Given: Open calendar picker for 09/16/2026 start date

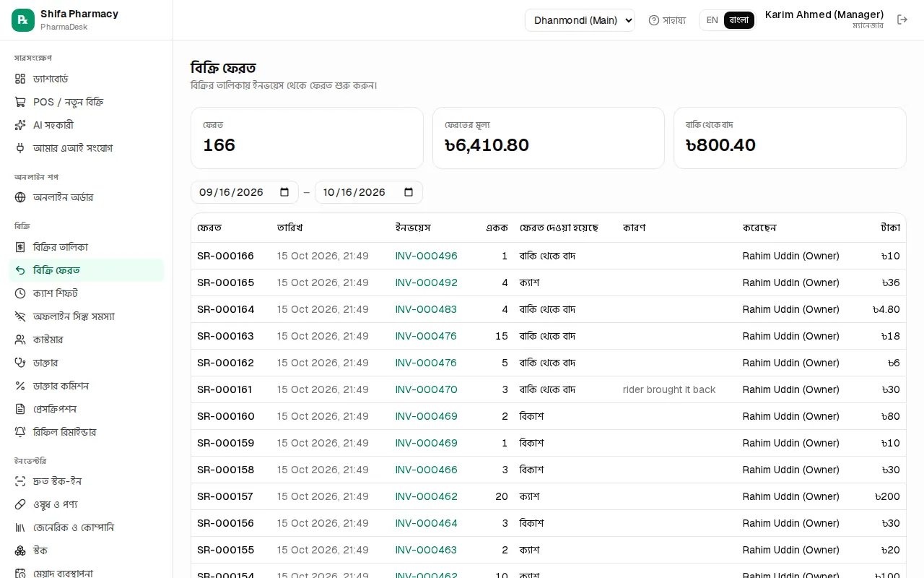Looking at the screenshot, I should tap(284, 192).
